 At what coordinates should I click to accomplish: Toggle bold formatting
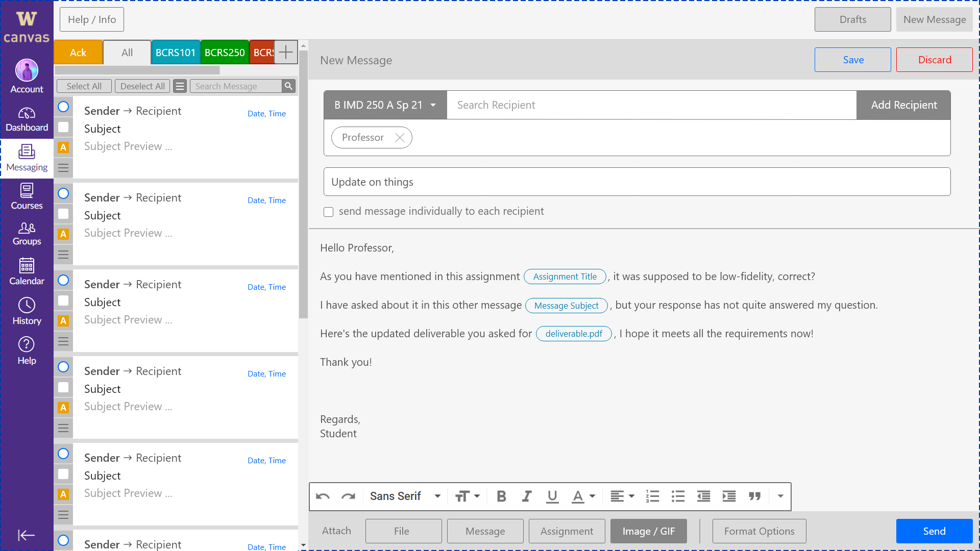click(501, 496)
